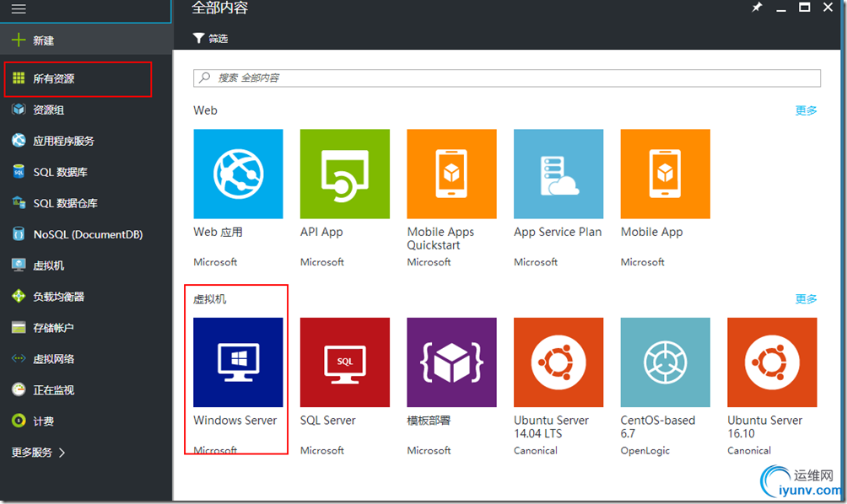
Task: Select 应用程序服务 label in sidebar
Action: coord(63,141)
